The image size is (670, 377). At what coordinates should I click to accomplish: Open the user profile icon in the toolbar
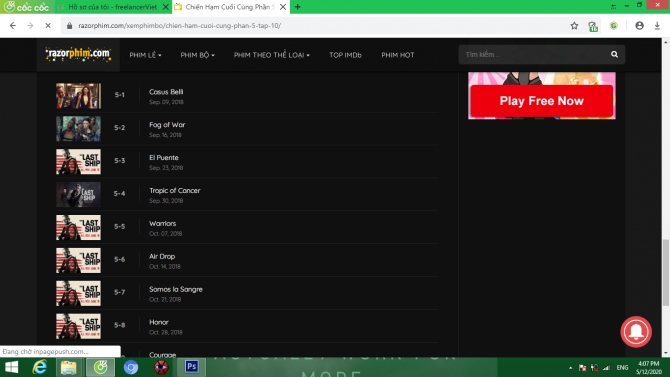[x=639, y=26]
